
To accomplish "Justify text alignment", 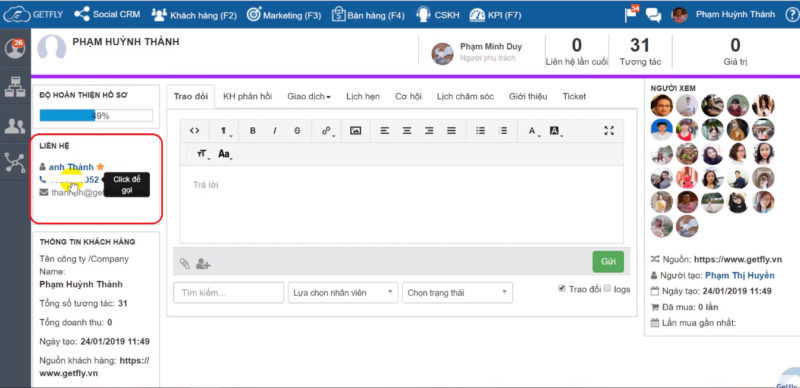I will pyautogui.click(x=452, y=131).
